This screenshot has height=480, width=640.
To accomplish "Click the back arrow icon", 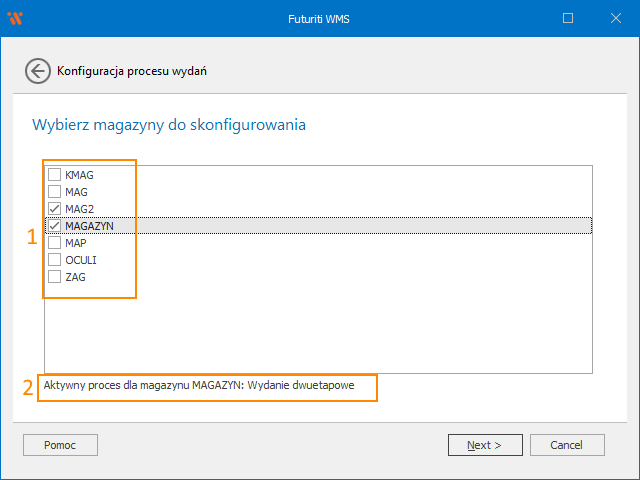I will tap(37, 71).
